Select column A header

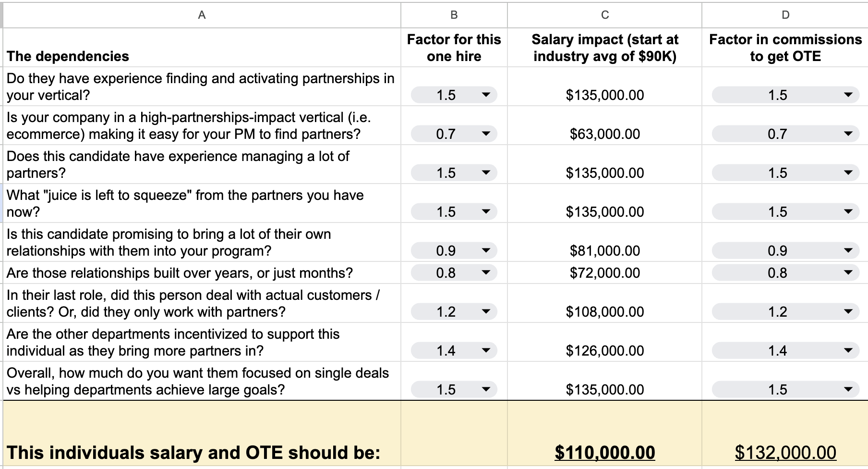pos(202,15)
